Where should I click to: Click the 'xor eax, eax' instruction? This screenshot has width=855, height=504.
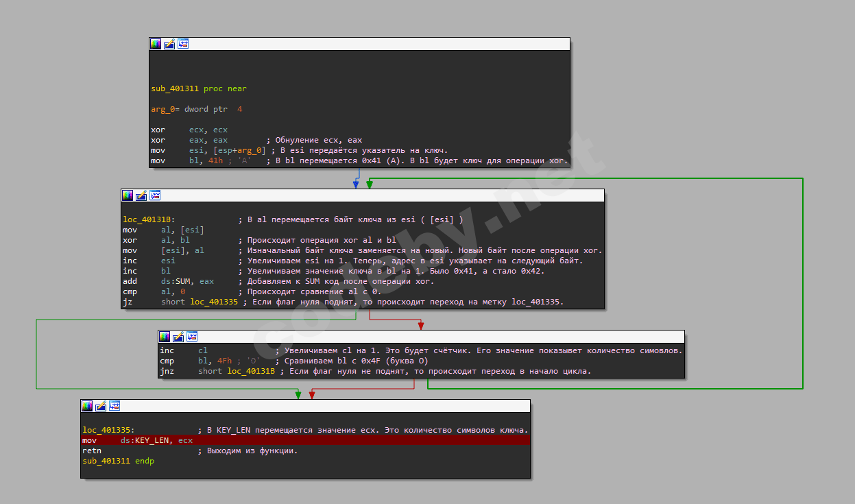tap(189, 140)
